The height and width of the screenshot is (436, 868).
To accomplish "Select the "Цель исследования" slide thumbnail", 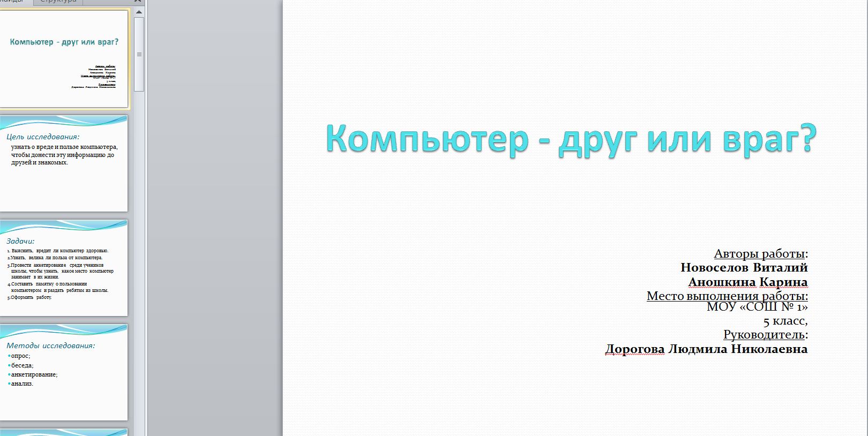I will tap(64, 163).
